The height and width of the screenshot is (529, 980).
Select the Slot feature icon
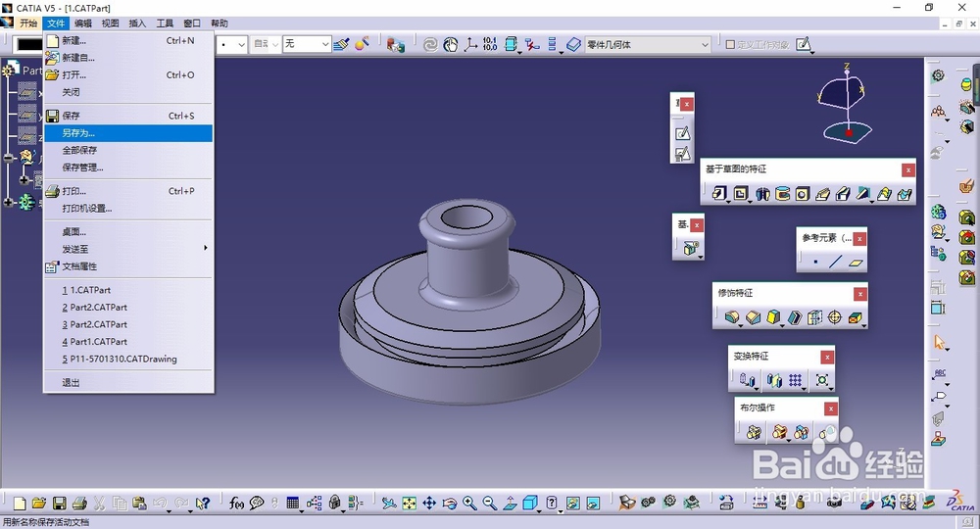[843, 194]
